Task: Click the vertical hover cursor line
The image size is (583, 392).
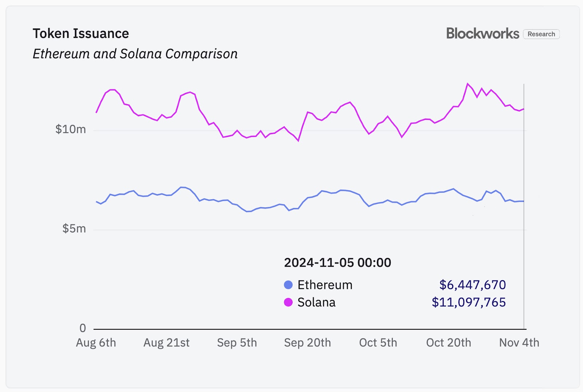Action: tap(524, 207)
